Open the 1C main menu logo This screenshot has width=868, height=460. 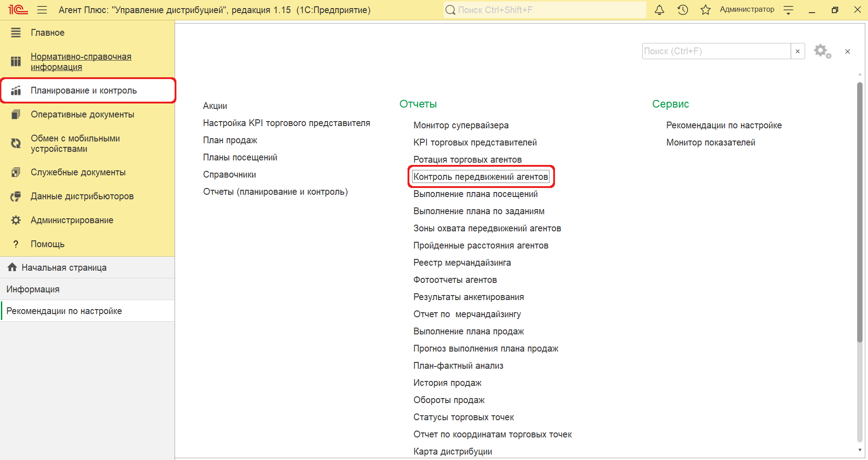click(x=18, y=9)
